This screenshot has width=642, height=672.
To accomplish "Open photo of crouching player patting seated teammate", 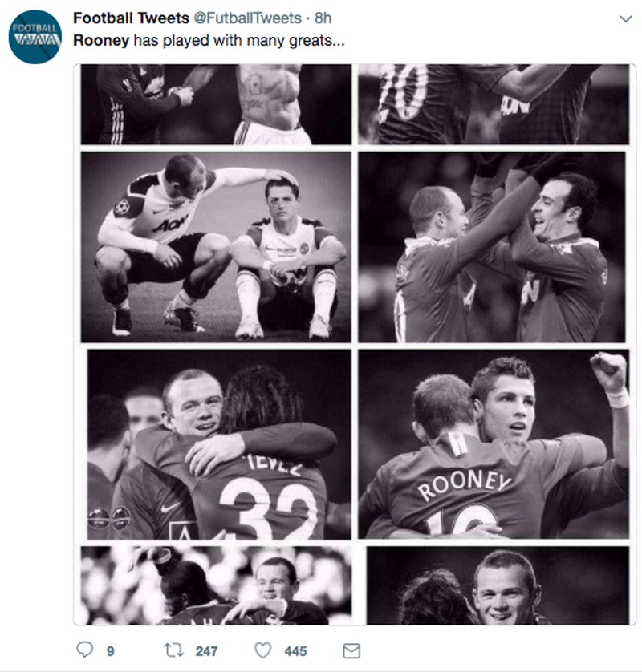I will [x=216, y=247].
